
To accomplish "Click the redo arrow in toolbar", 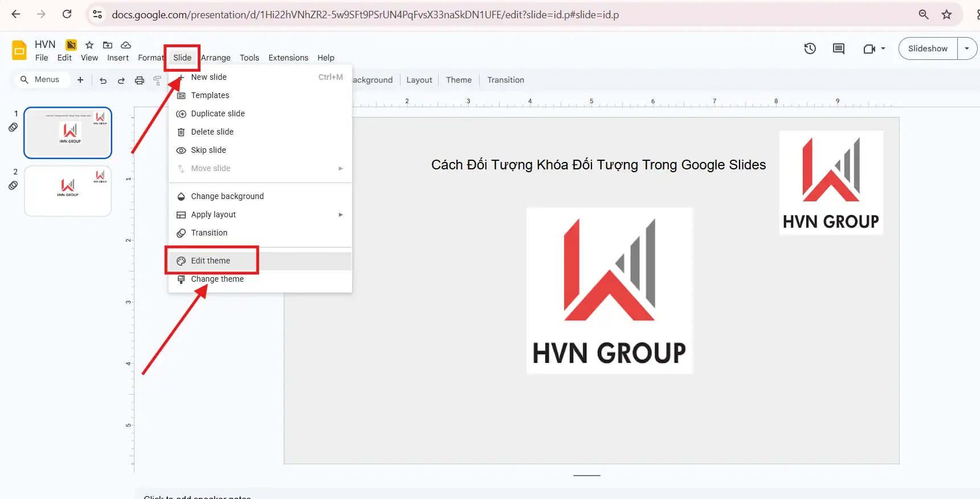I will [x=121, y=80].
